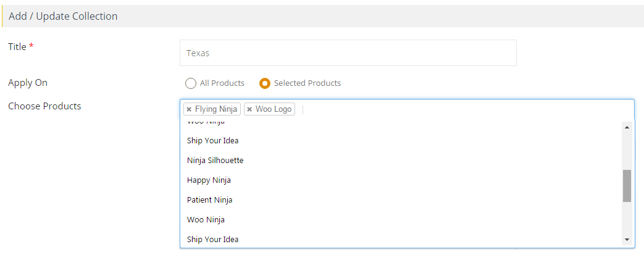Choose Patient Ninja from the list
The width and height of the screenshot is (644, 265).
[x=401, y=200]
